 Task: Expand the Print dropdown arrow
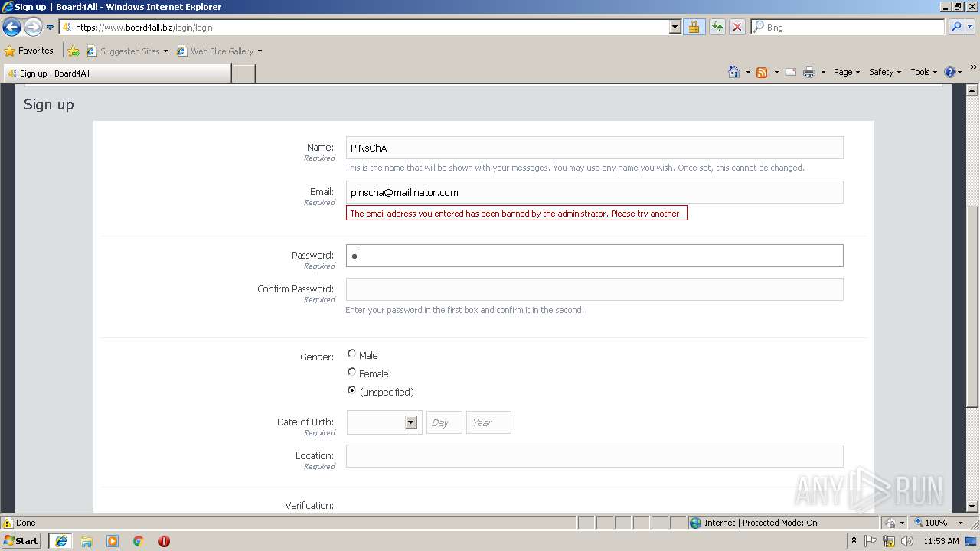(823, 72)
